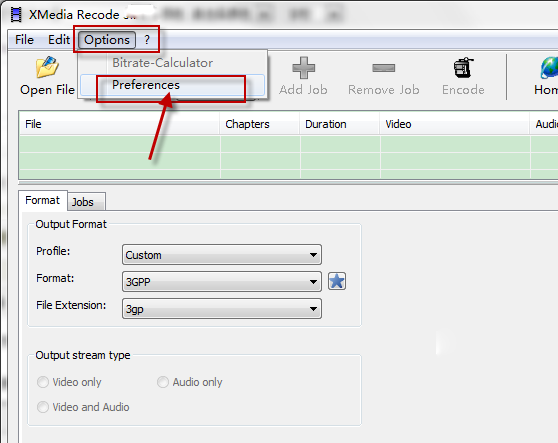This screenshot has width=558, height=443.
Task: Select the Video and Audio radio button
Action: tap(43, 407)
